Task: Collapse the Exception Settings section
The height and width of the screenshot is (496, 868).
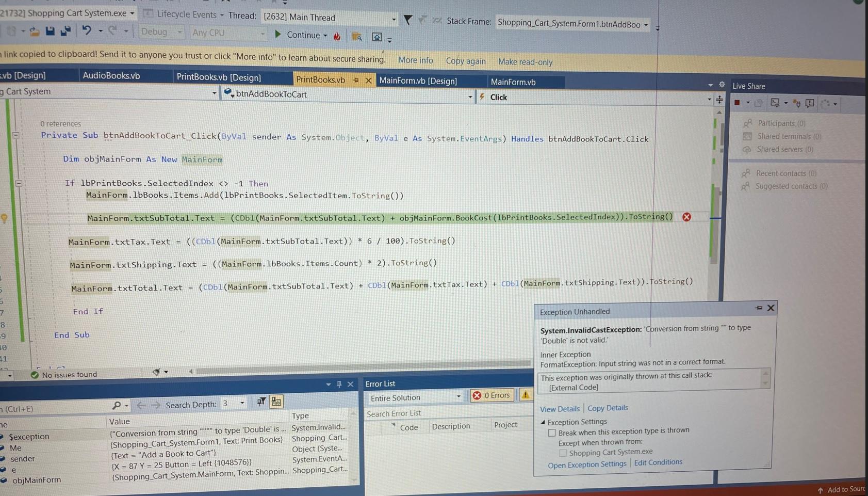Action: pyautogui.click(x=543, y=422)
